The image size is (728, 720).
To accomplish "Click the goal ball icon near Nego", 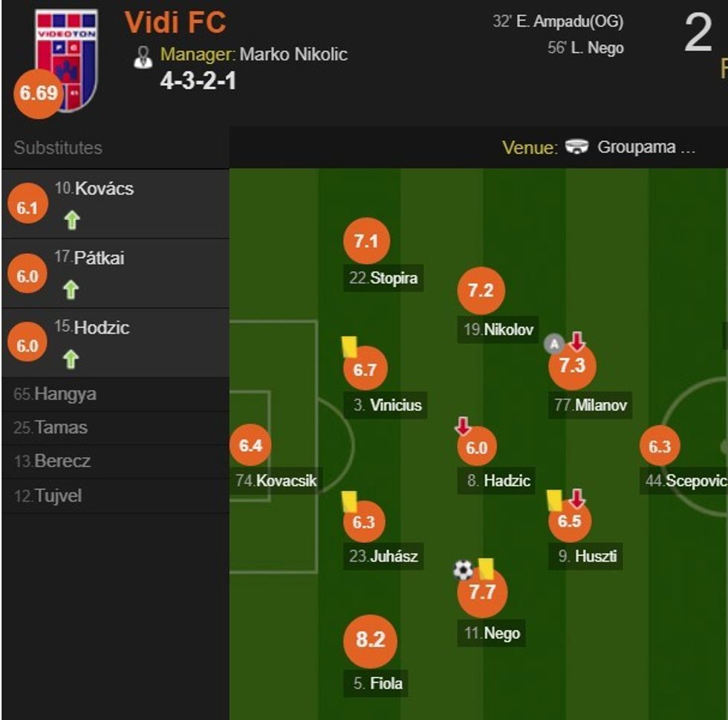I will [463, 570].
